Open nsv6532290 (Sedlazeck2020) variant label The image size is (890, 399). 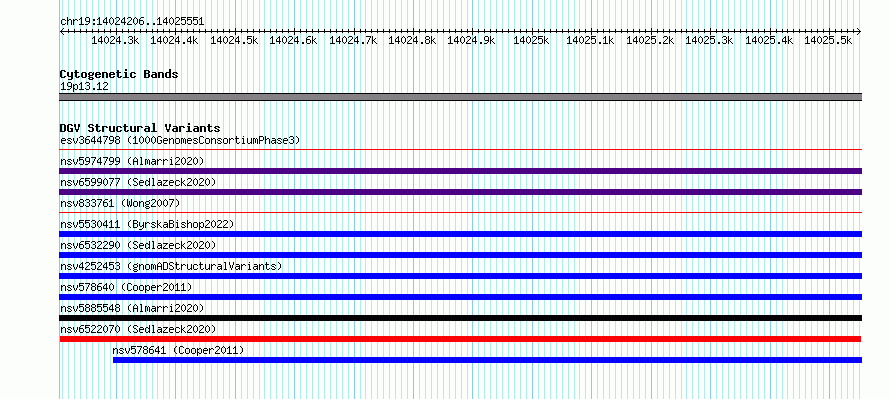[138, 245]
